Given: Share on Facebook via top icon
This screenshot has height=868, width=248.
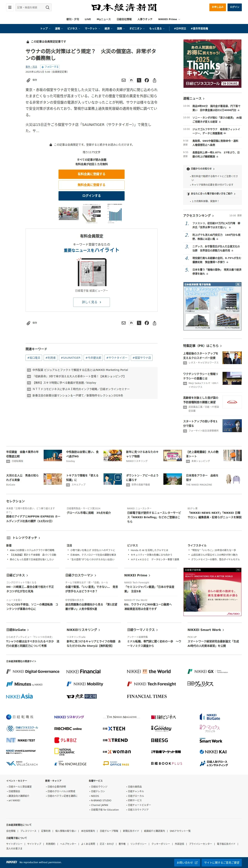Looking at the screenshot, I should 147,80.
